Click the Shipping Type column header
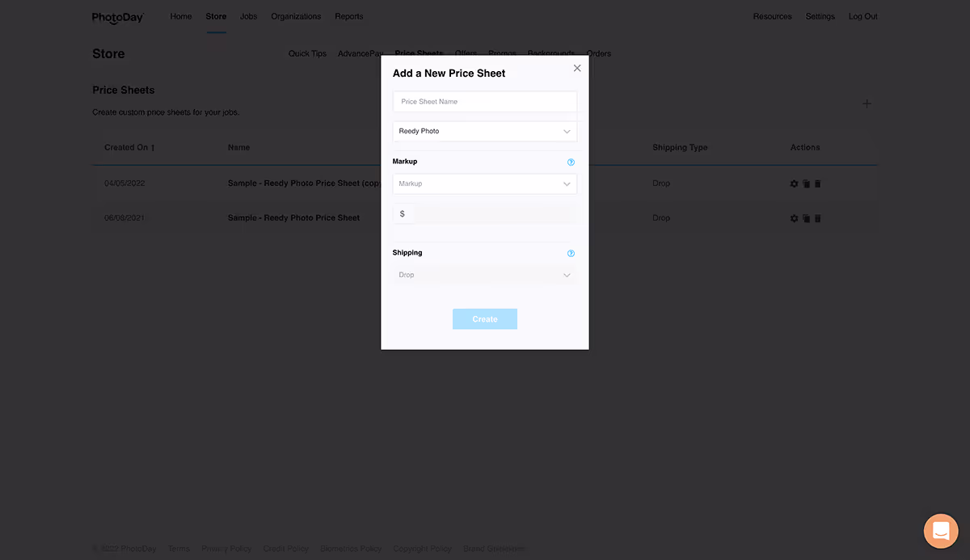This screenshot has width=970, height=560. 680,148
